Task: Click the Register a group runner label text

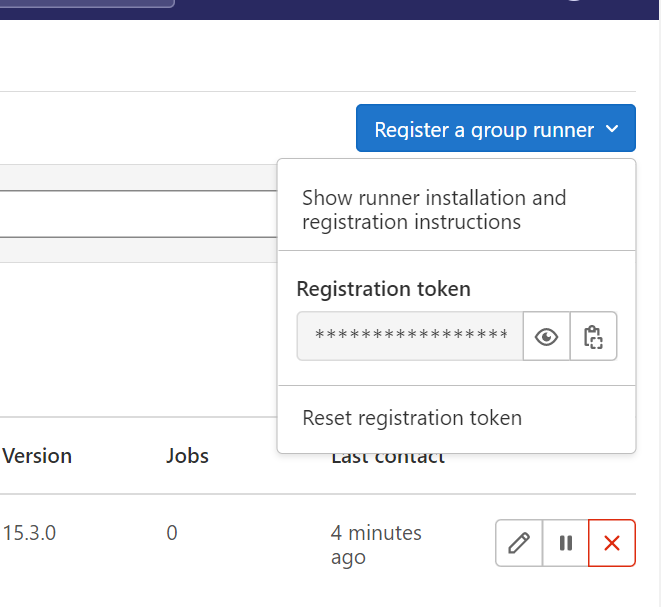Action: pyautogui.click(x=484, y=130)
